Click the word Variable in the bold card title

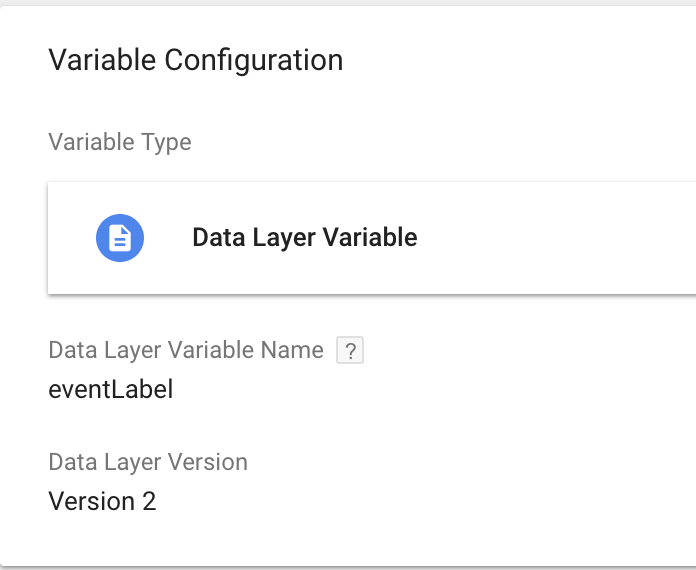pyautogui.click(x=370, y=237)
